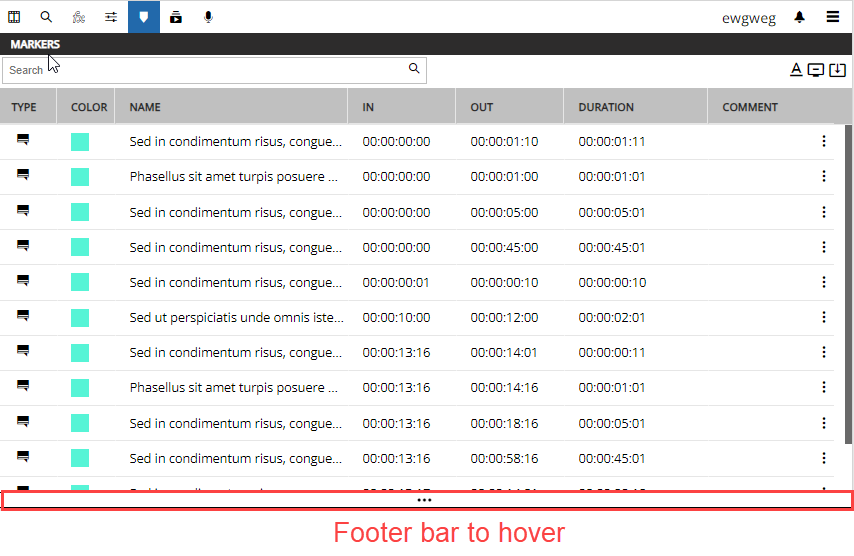Click the monitor display icon above table
The image size is (854, 556).
pyautogui.click(x=816, y=70)
